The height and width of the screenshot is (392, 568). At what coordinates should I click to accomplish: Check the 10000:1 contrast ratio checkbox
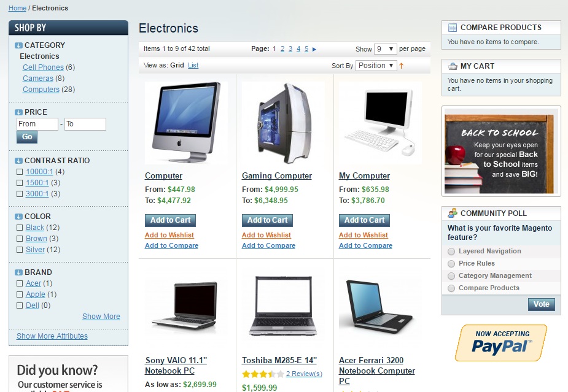click(20, 172)
